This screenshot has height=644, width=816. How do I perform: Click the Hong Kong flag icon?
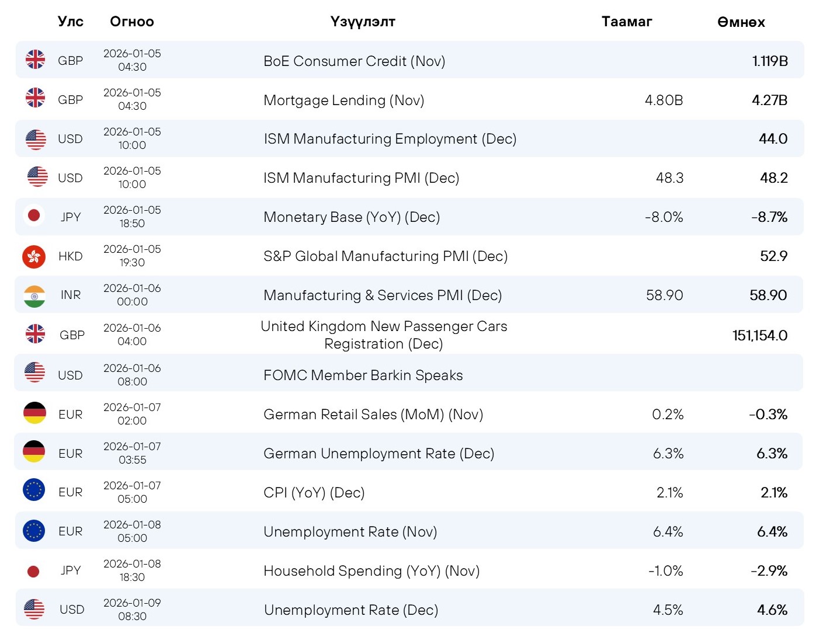tap(34, 256)
